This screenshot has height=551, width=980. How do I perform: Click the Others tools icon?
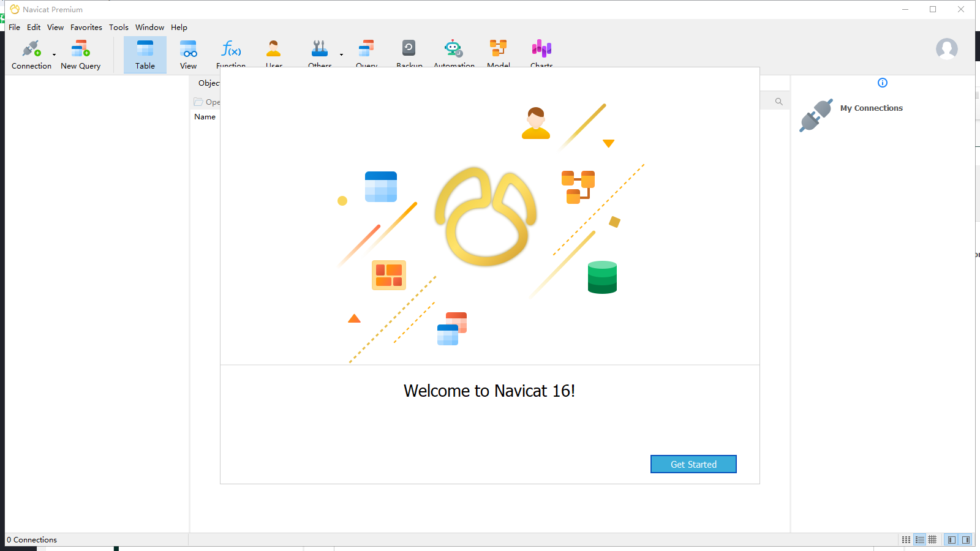pos(320,48)
